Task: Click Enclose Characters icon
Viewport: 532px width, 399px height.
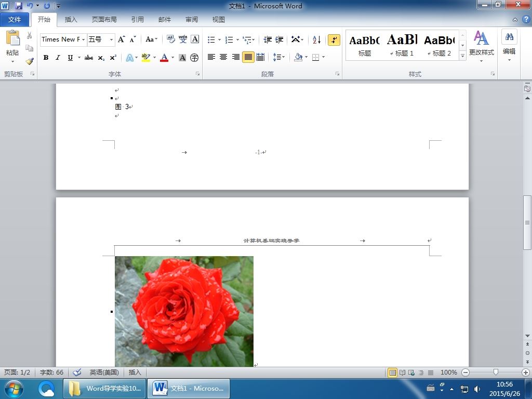Action: tap(194, 58)
